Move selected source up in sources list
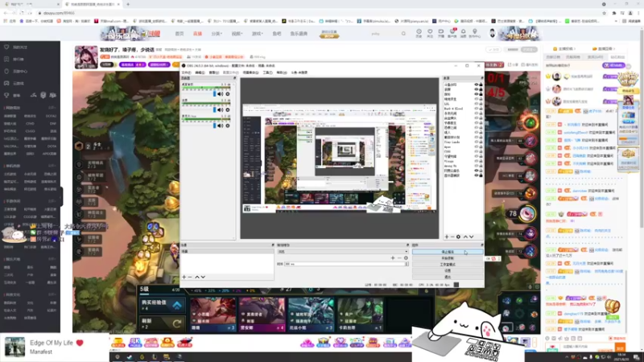644x362 pixels. pyautogui.click(x=465, y=237)
